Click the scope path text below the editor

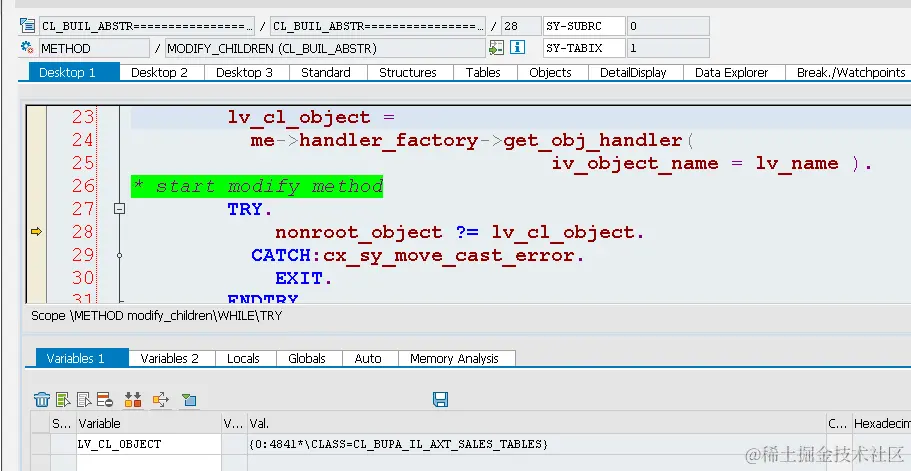(156, 316)
